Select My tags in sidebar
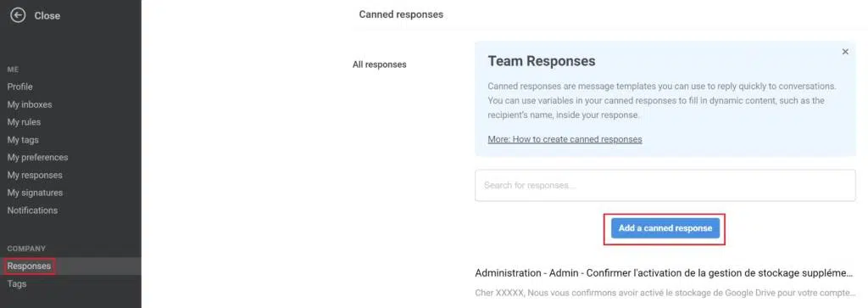The width and height of the screenshot is (868, 308). [x=23, y=140]
